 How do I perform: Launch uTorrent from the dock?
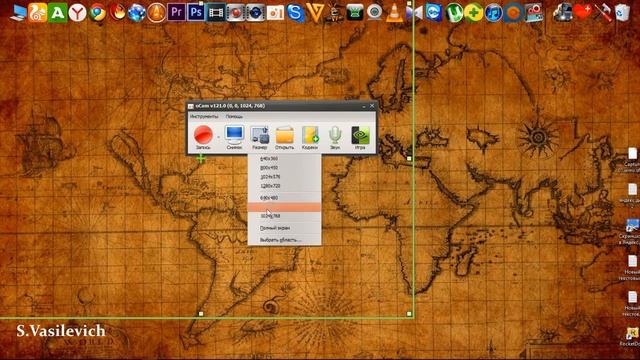pyautogui.click(x=453, y=13)
